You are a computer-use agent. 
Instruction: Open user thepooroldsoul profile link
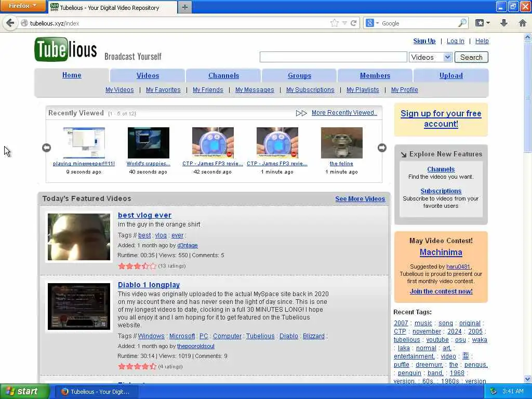click(196, 346)
